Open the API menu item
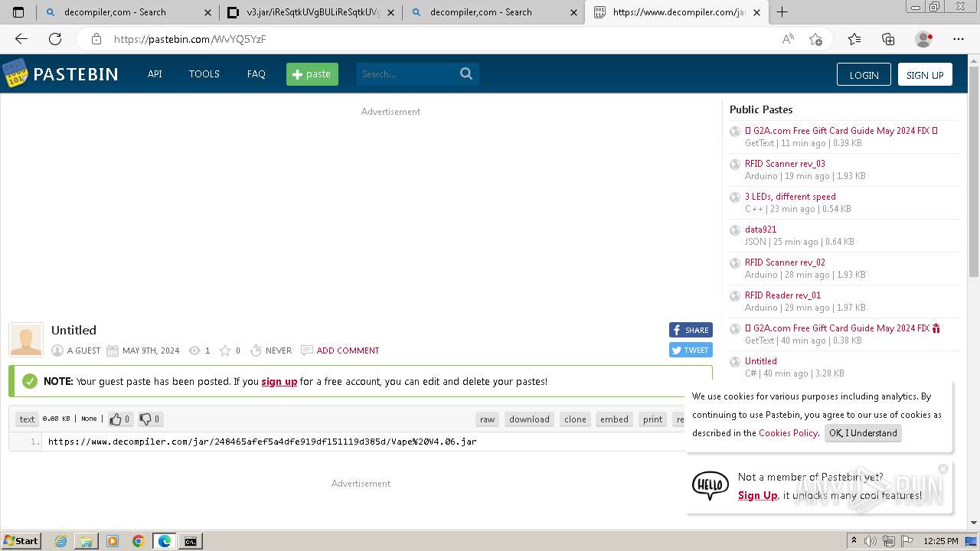Image resolution: width=980 pixels, height=551 pixels. pyautogui.click(x=155, y=74)
